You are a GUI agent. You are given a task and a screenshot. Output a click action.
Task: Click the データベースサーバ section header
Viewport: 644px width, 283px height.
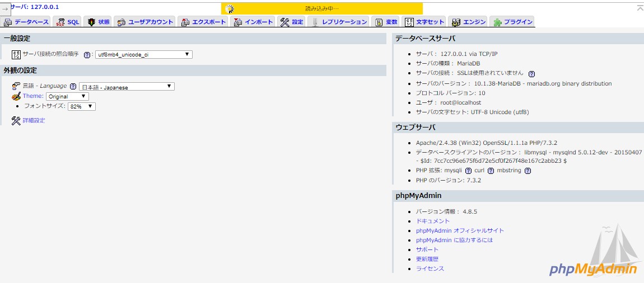coord(518,39)
